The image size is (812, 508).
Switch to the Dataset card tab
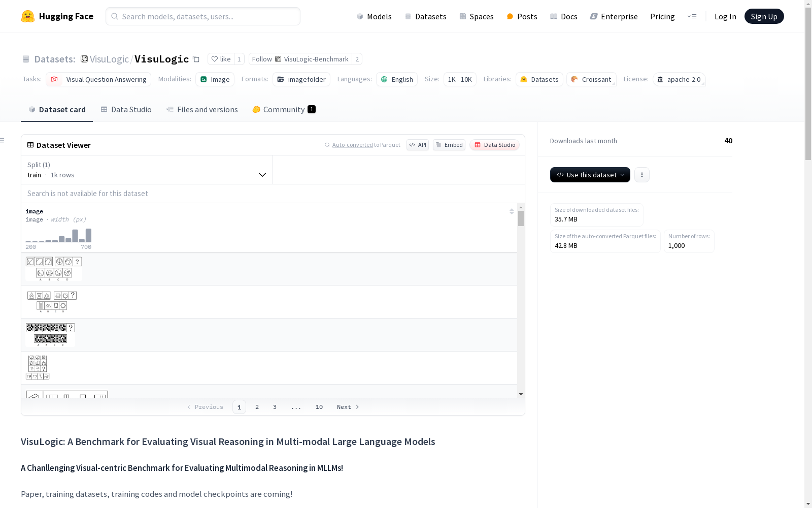(57, 110)
